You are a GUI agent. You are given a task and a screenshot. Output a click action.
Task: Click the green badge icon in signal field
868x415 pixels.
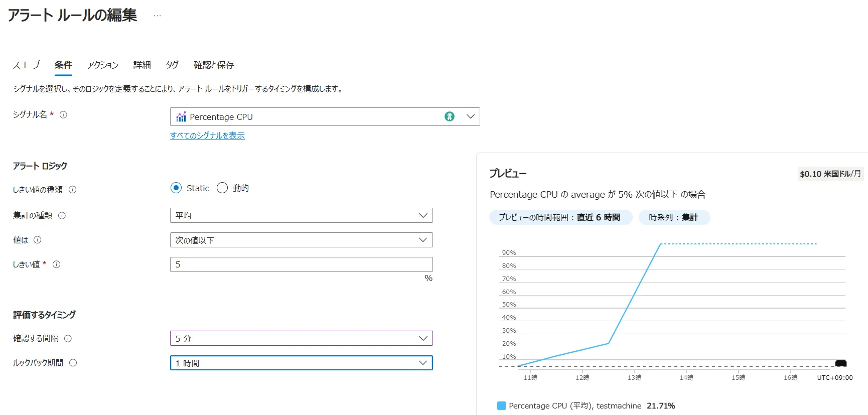tap(449, 116)
